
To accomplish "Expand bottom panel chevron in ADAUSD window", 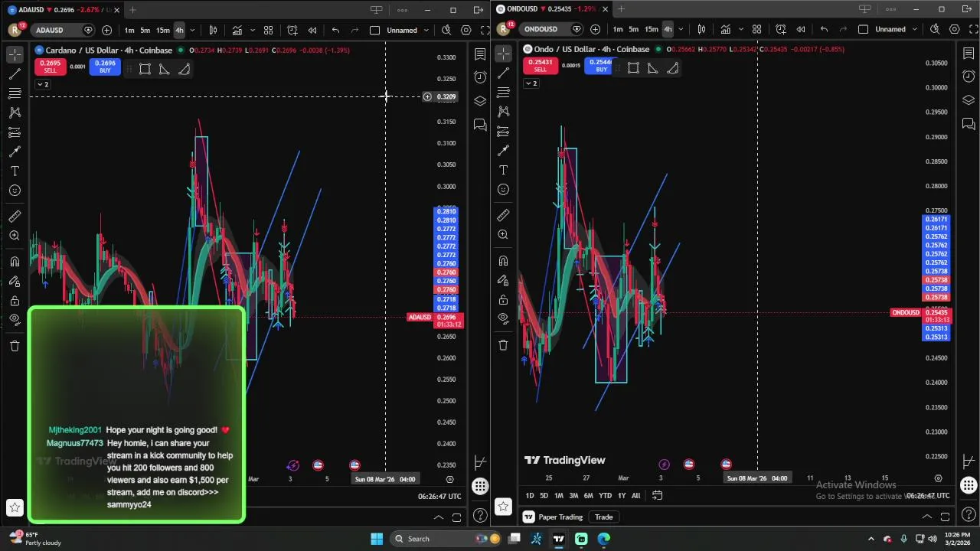I will [x=438, y=517].
